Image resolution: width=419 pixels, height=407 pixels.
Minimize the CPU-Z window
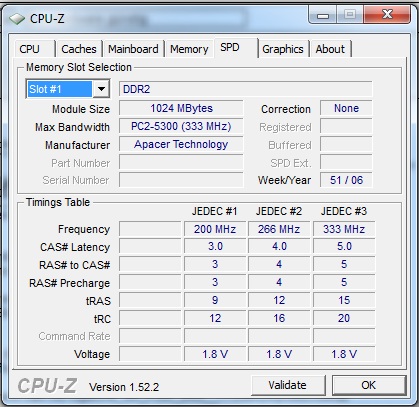click(x=323, y=15)
